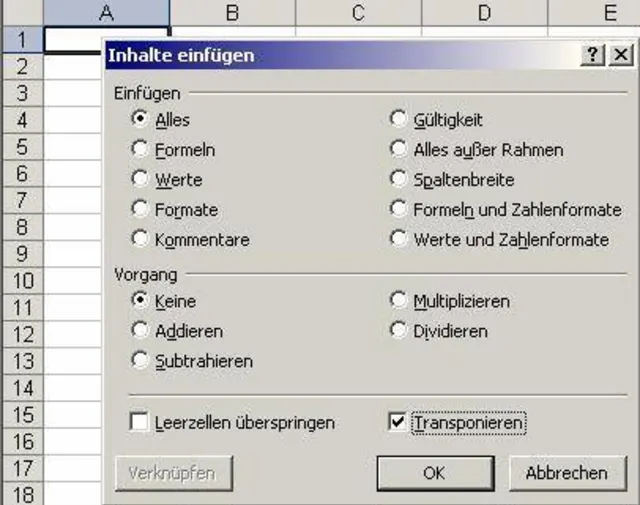
Task: Choose the Subtrahieren operation
Action: pos(141,360)
